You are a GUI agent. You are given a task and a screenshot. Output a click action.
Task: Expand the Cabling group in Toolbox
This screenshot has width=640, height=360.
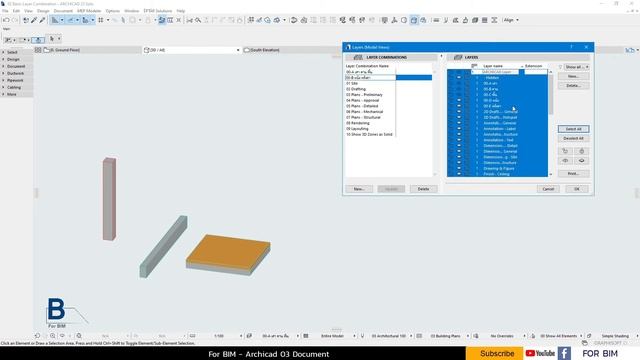pyautogui.click(x=4, y=87)
